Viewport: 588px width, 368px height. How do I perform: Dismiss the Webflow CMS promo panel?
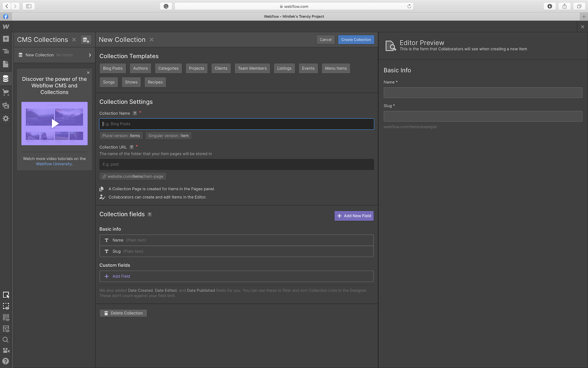click(x=88, y=72)
